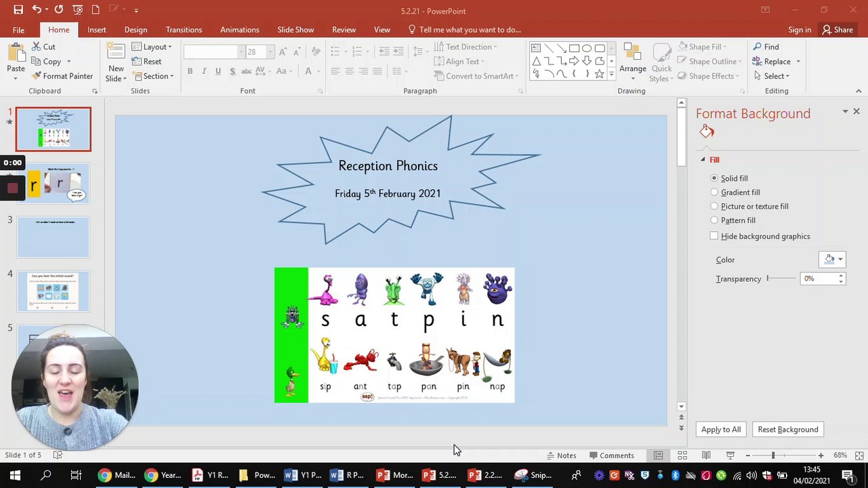Open the Select dropdown in Editing
This screenshot has height=488, width=868.
coord(771,76)
